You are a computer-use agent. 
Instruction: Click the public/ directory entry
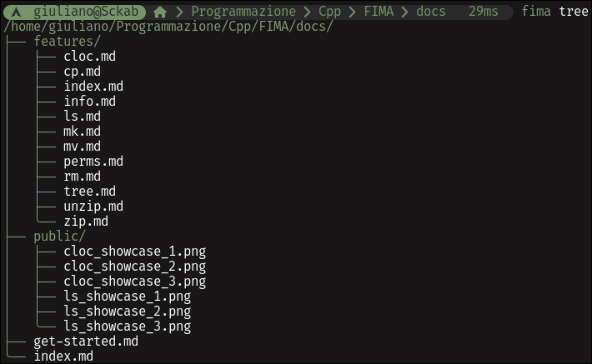pos(60,237)
